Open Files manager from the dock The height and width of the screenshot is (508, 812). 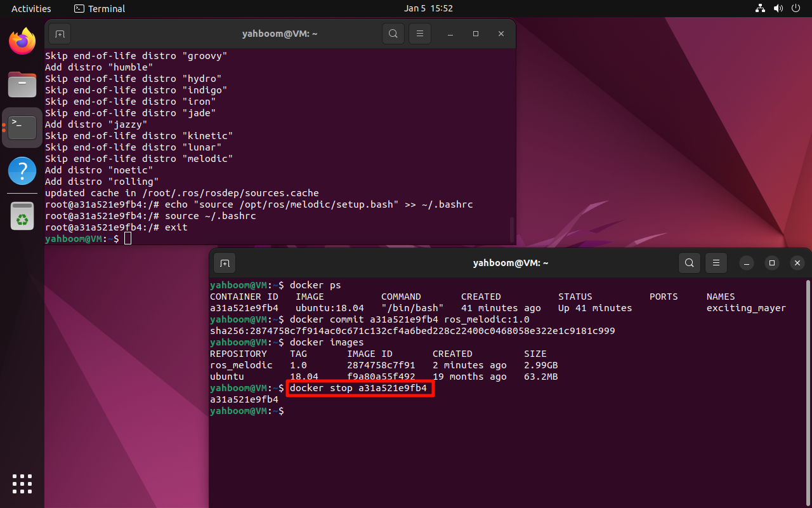[22, 84]
